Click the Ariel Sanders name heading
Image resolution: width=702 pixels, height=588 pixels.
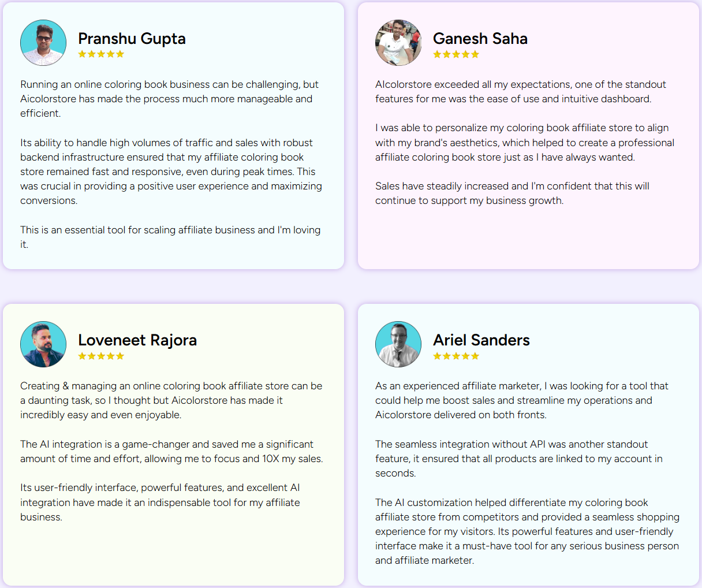pos(481,340)
